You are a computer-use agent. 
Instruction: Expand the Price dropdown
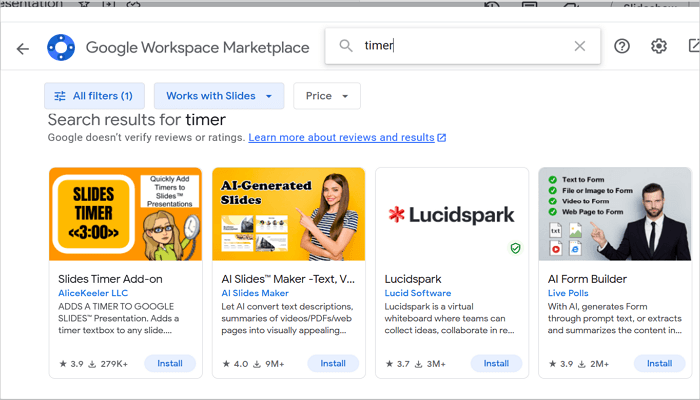coord(327,96)
